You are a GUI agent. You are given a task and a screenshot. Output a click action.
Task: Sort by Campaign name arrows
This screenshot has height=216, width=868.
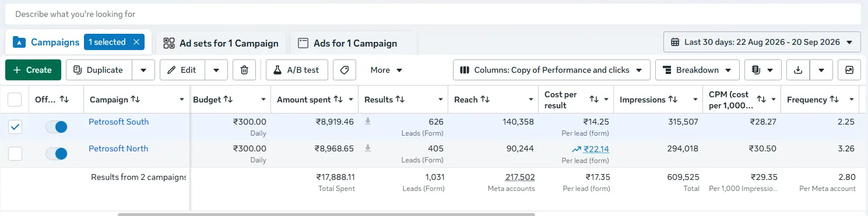pos(135,100)
